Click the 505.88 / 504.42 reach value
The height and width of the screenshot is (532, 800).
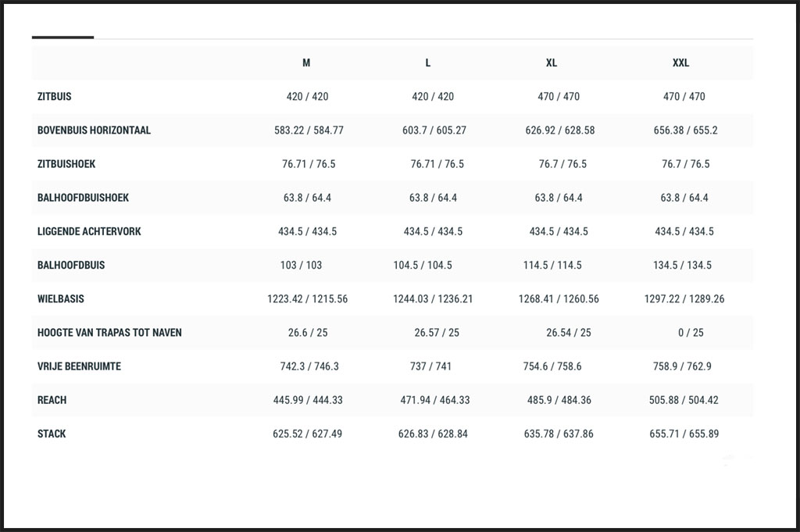[684, 399]
